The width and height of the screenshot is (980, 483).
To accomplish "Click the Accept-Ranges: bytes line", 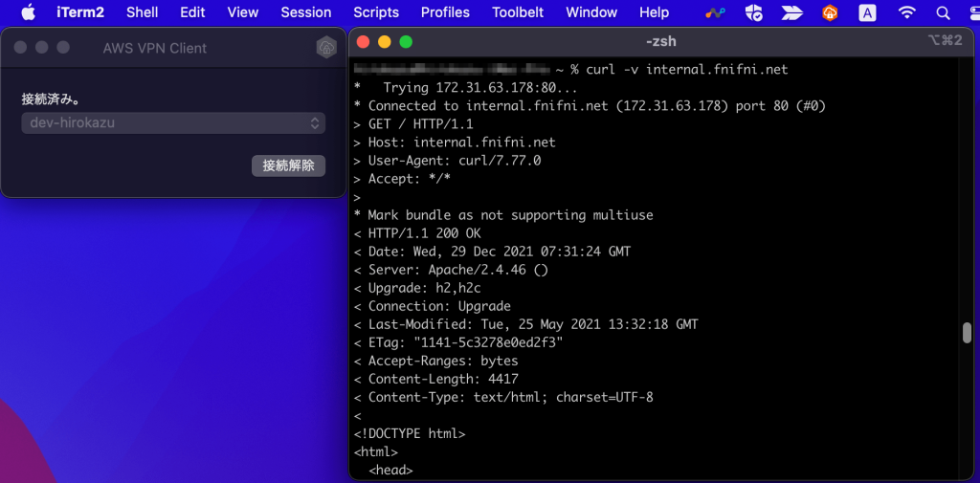I will tap(435, 362).
